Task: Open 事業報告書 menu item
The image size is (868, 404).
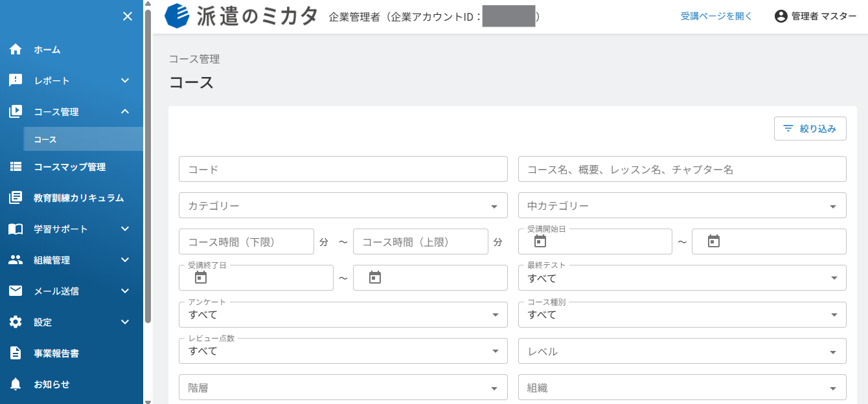Action: pos(71,353)
